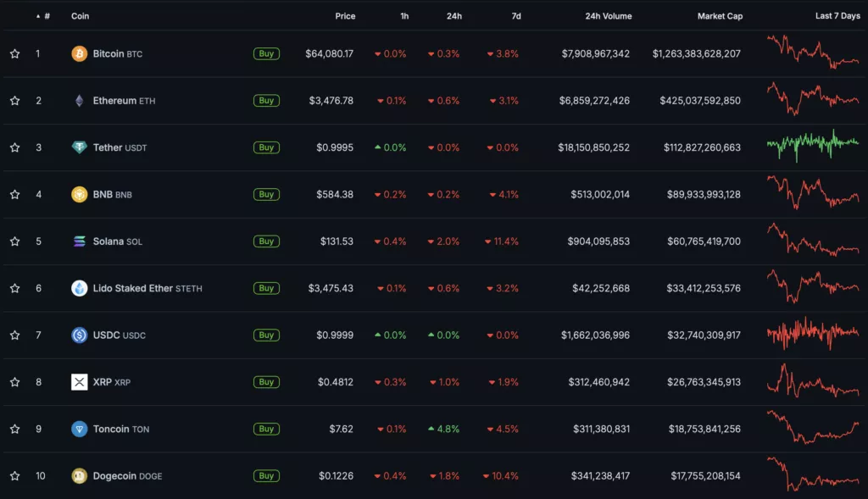The width and height of the screenshot is (868, 499).
Task: Open Solana's 7-day sparkline chart
Action: [813, 240]
